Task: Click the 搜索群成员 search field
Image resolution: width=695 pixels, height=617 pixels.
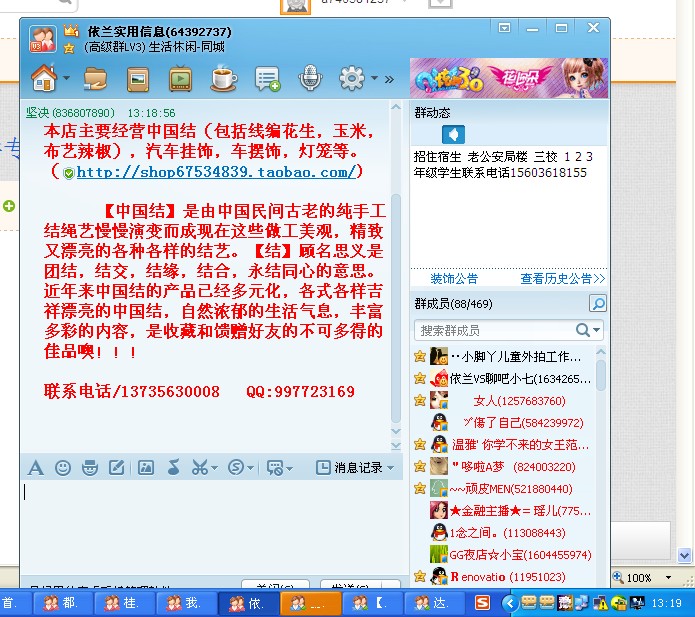Action: [495, 330]
